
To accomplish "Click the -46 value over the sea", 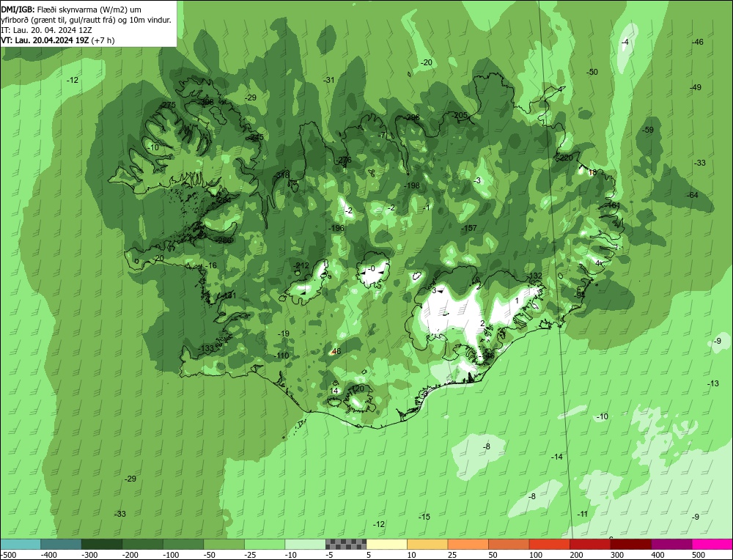I will click(698, 42).
